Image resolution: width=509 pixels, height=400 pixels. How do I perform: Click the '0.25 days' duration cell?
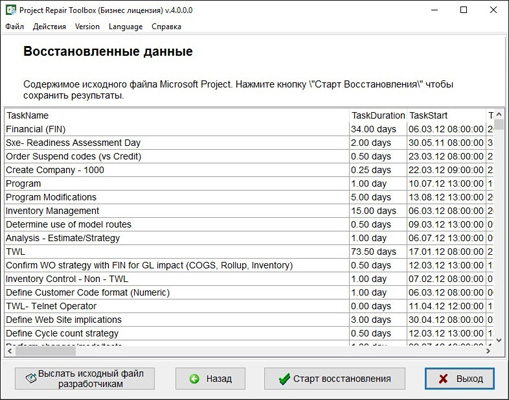point(378,170)
